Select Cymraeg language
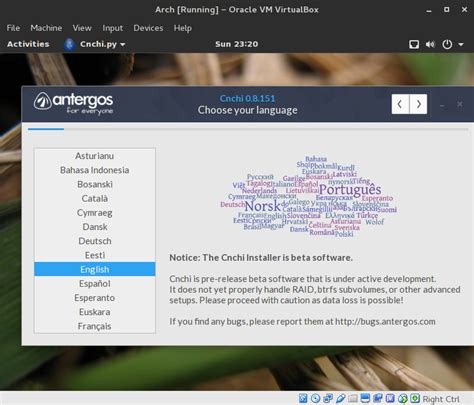474x405 pixels. [x=95, y=213]
